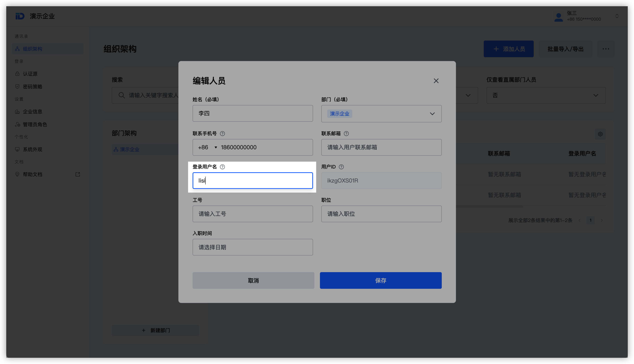634x364 pixels.
Task: Select 演示企业 in the 部门架构 tree
Action: pos(130,149)
